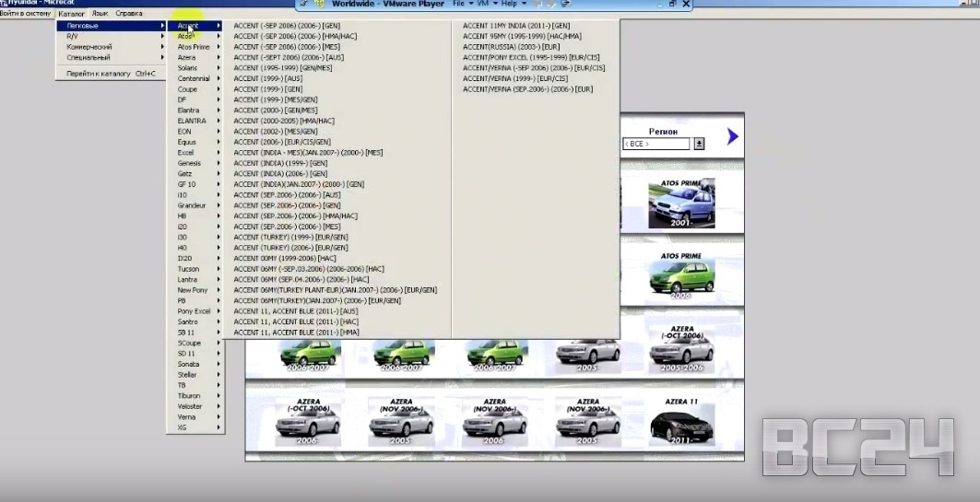Choose ACCENT (TURKEY) (1999-) [EUR/GEN] entry
980x502 pixels.
point(290,237)
